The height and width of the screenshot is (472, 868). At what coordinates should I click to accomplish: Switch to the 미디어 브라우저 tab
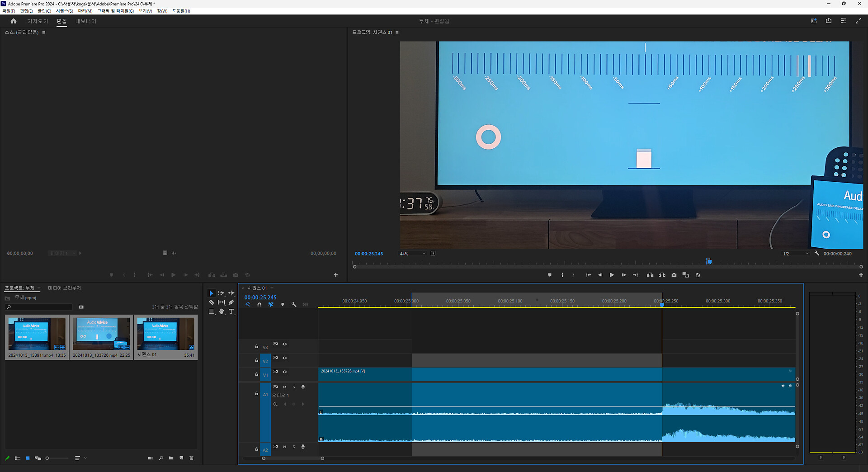64,288
